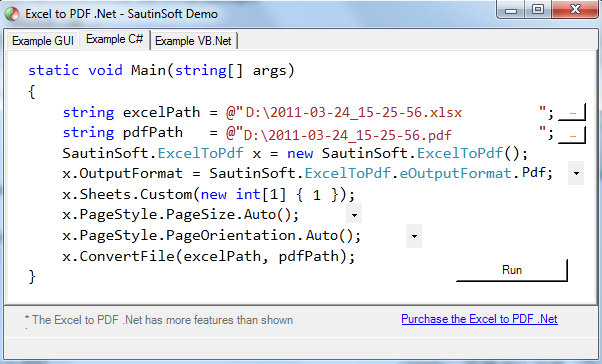Click the pdfPath pdf path field
The height and width of the screenshot is (364, 602).
tap(390, 135)
